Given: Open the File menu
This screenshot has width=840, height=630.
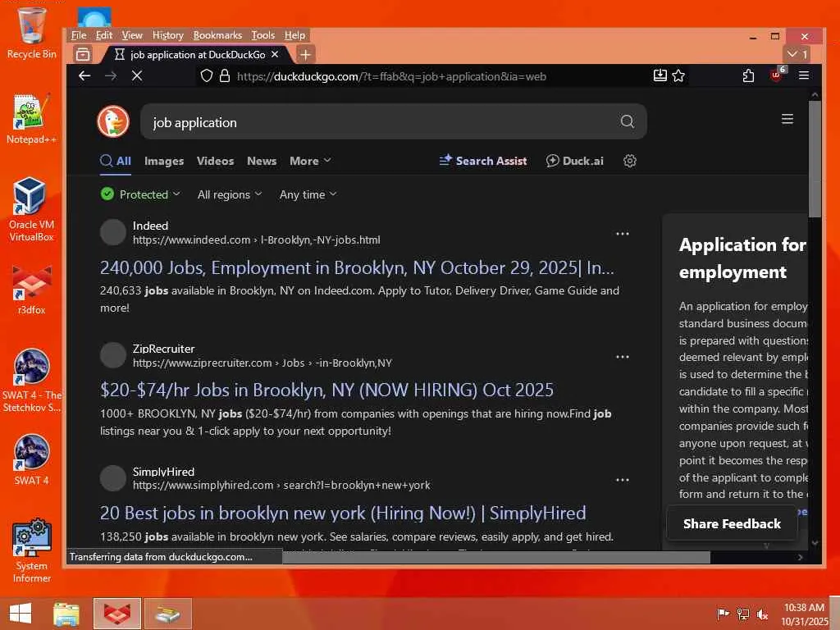Looking at the screenshot, I should pyautogui.click(x=79, y=35).
